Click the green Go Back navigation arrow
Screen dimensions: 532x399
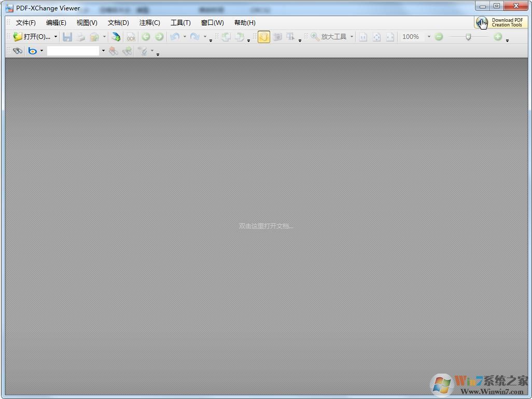pyautogui.click(x=146, y=36)
